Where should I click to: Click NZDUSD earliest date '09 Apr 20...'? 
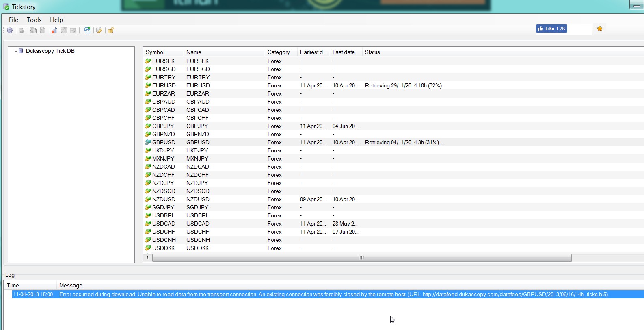tap(313, 199)
